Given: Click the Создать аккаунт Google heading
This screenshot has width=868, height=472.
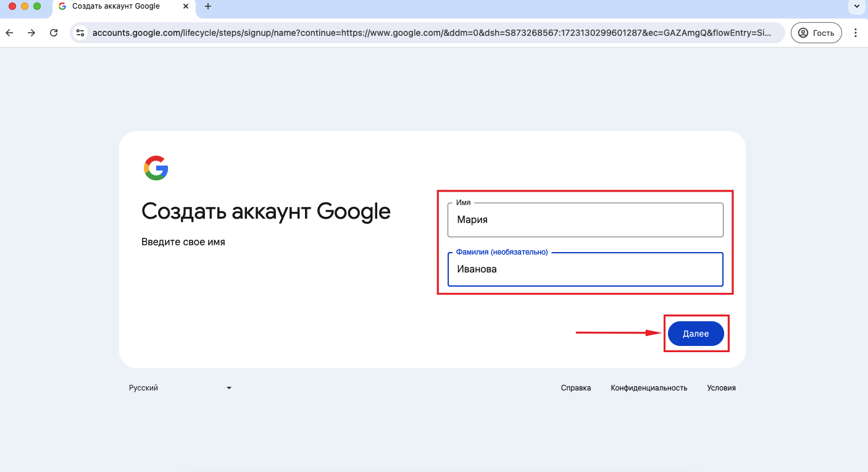Looking at the screenshot, I should click(x=266, y=211).
